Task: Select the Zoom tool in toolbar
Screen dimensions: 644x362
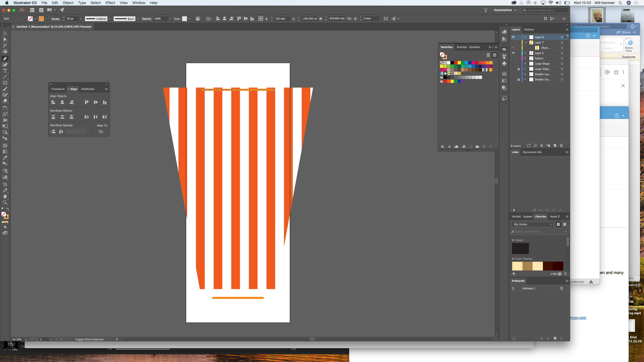Action: pos(5,202)
